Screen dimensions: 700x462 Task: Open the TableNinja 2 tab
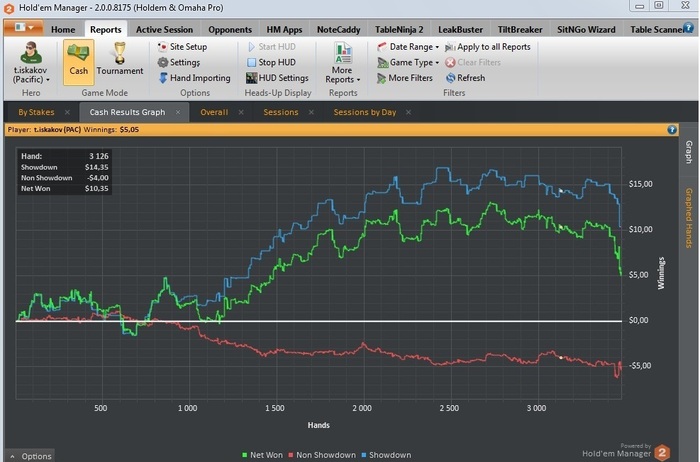(399, 29)
